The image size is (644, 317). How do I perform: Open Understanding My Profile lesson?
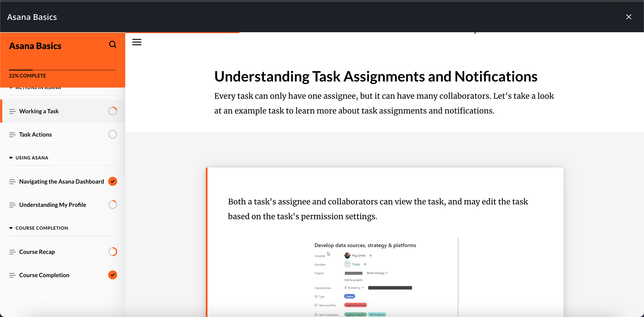(62, 205)
